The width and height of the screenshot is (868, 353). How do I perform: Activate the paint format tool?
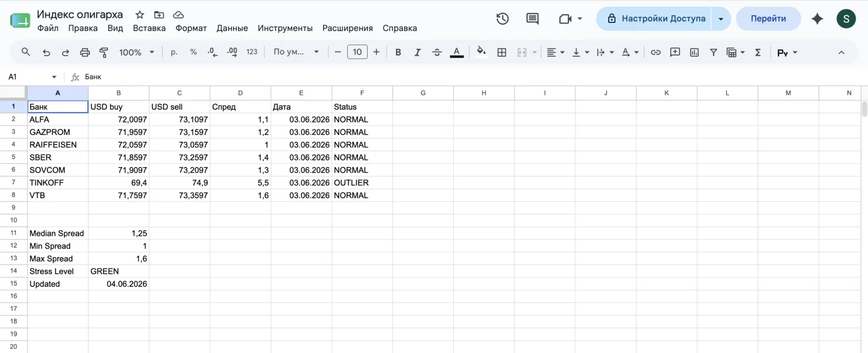tap(104, 52)
